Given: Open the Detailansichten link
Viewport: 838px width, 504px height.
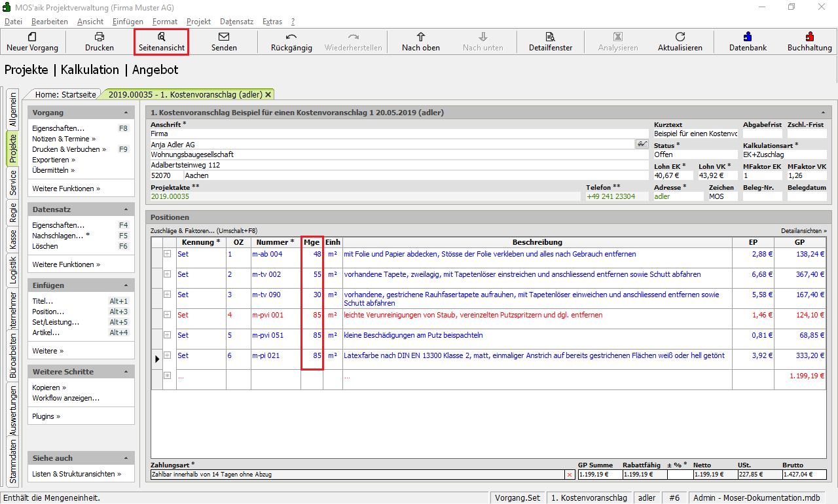Looking at the screenshot, I should click(803, 231).
